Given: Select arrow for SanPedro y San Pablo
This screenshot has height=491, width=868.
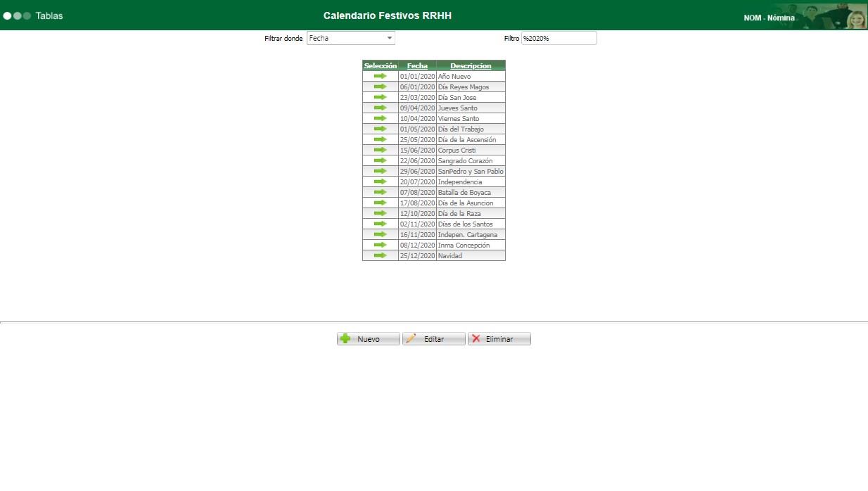Looking at the screenshot, I should point(381,171).
